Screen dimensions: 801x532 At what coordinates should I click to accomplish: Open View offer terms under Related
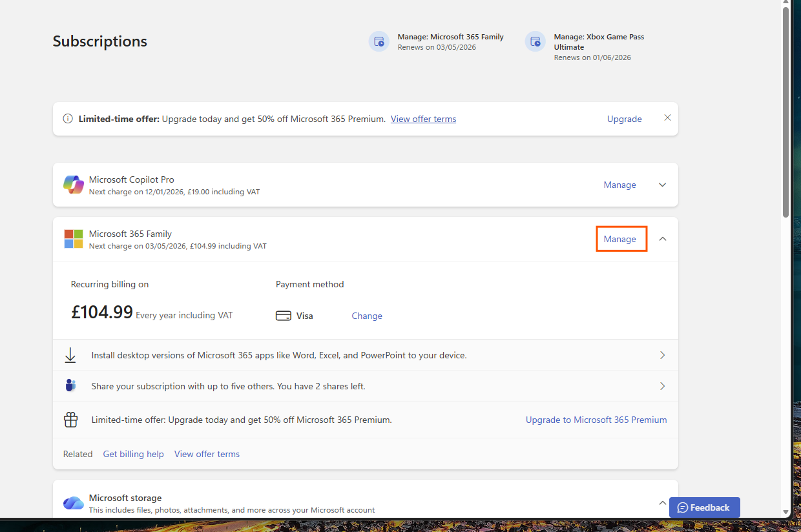207,454
